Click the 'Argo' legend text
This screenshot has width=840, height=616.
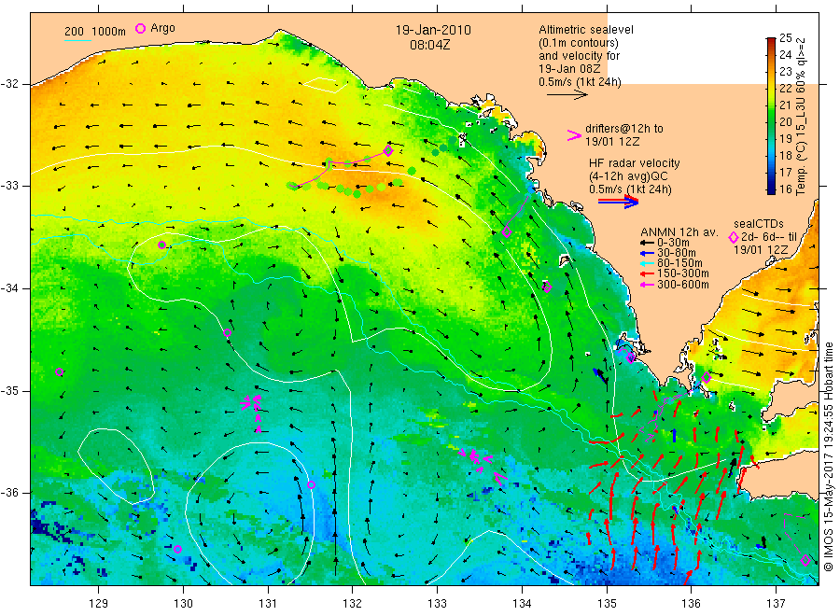point(162,28)
